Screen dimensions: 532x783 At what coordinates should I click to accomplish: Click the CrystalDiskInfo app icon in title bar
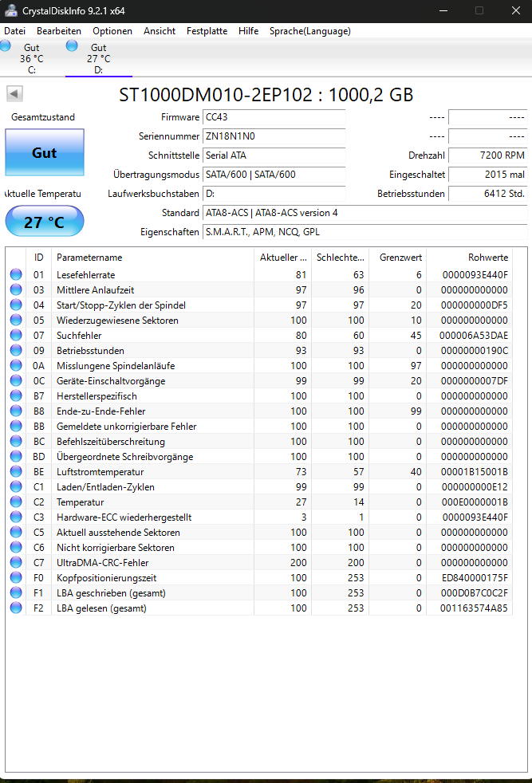tap(11, 10)
